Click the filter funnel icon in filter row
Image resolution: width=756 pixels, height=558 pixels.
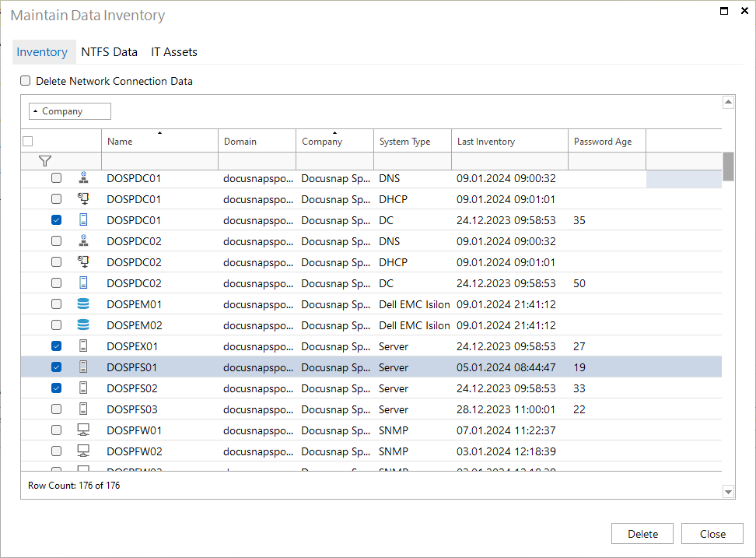coord(45,161)
